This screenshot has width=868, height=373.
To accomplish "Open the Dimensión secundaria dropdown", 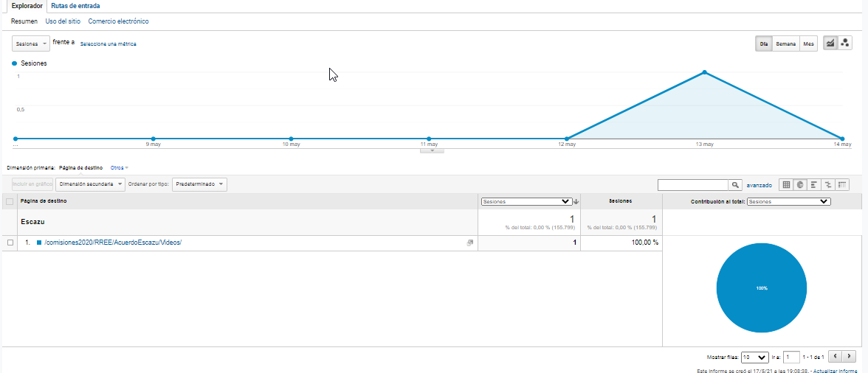I will pyautogui.click(x=90, y=184).
